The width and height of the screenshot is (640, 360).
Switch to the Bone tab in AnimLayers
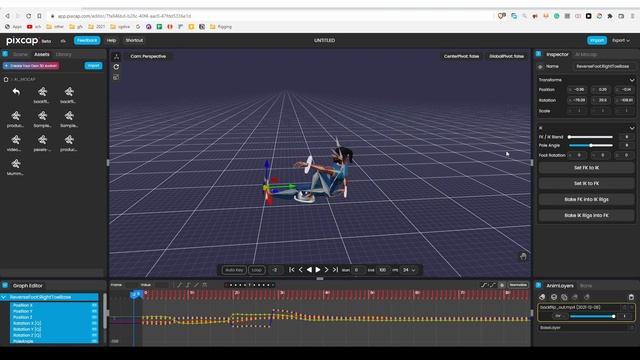586,286
